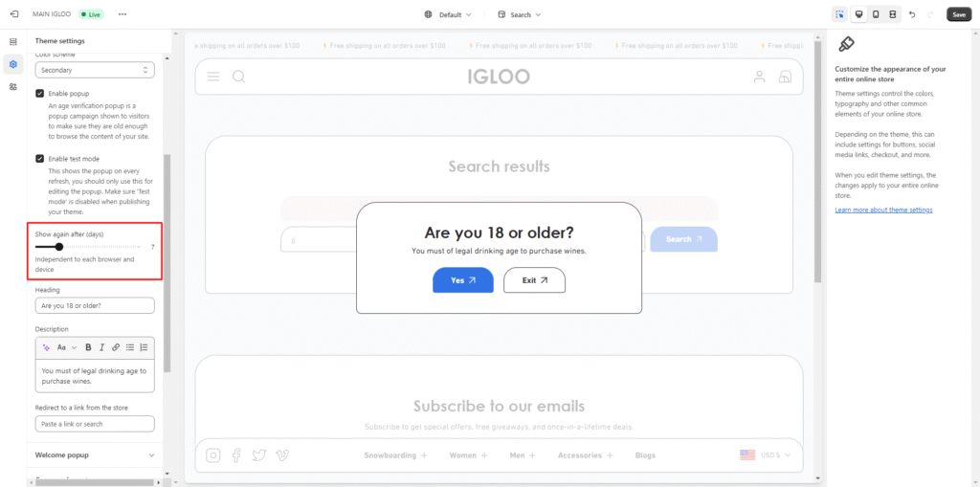Apply bold in the Description editor
980x487 pixels.
tap(88, 347)
